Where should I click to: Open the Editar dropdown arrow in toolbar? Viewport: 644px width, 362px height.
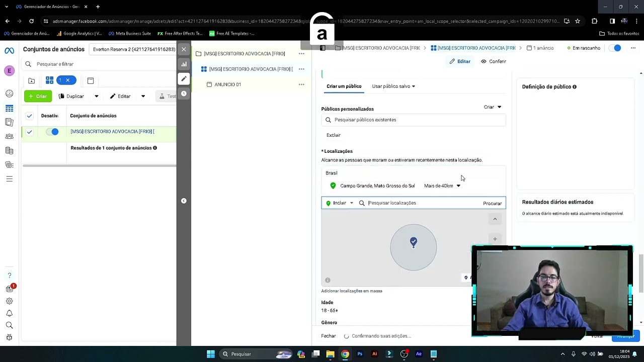click(143, 96)
